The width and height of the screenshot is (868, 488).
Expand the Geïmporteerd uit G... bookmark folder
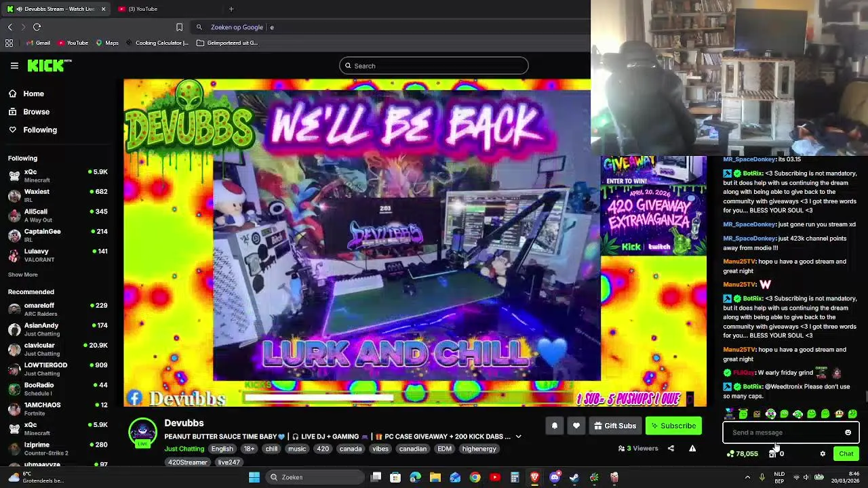(x=226, y=43)
